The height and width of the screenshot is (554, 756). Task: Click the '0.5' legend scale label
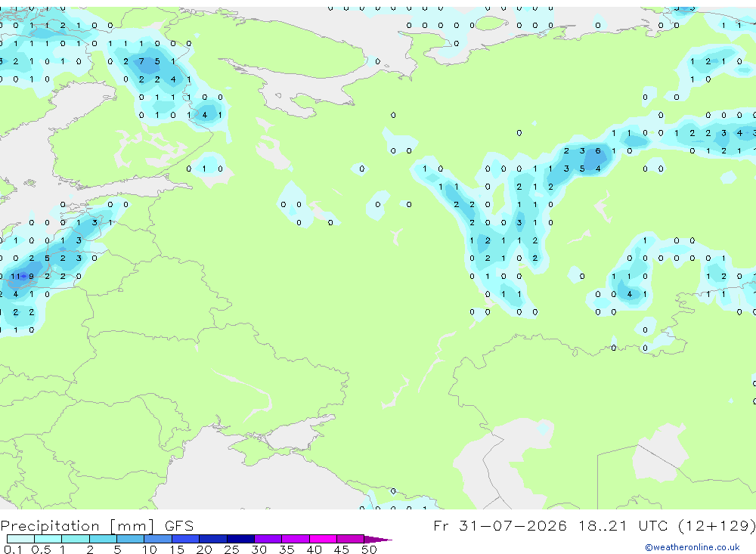pyautogui.click(x=41, y=549)
